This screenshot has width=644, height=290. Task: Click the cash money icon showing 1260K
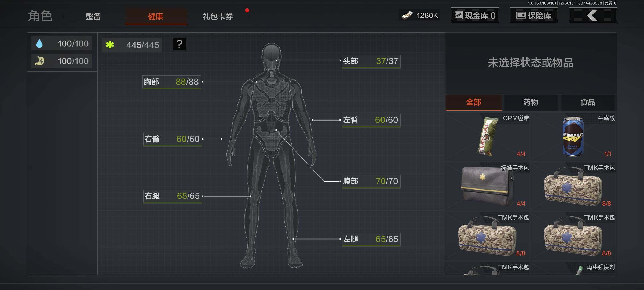[x=407, y=16]
